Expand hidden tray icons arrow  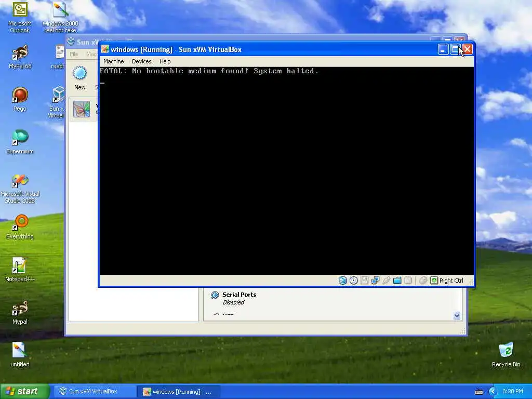coord(493,392)
